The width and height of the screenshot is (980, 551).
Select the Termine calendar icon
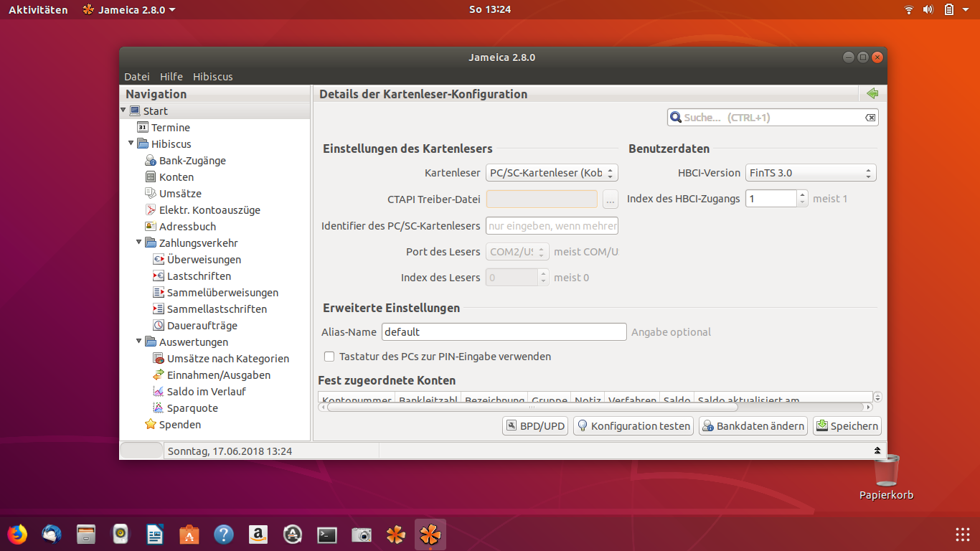(x=143, y=128)
